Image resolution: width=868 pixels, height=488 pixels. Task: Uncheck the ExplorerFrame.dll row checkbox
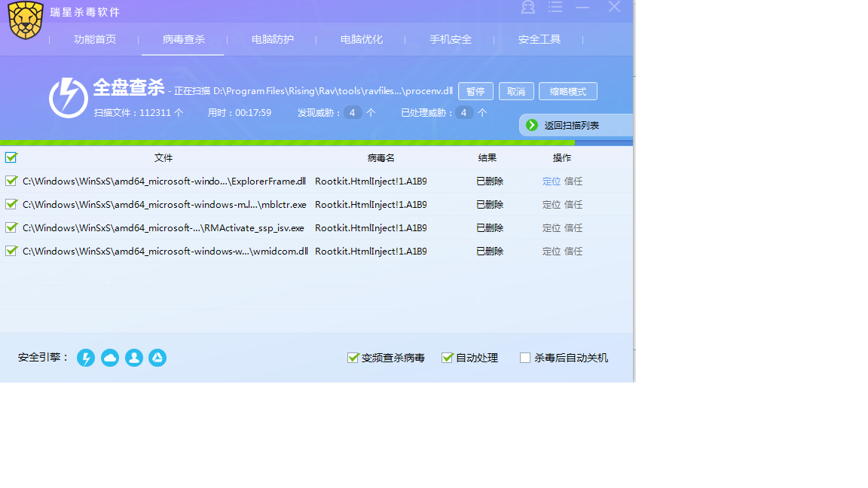11,181
